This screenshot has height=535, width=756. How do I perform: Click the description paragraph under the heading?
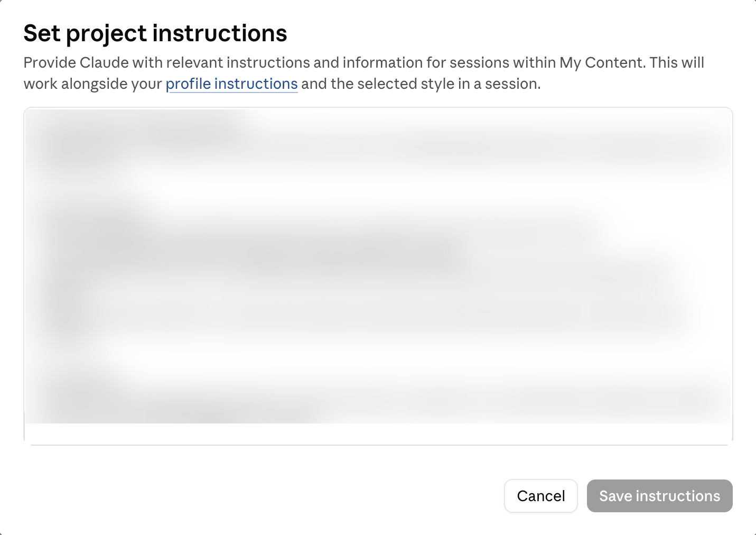point(363,73)
